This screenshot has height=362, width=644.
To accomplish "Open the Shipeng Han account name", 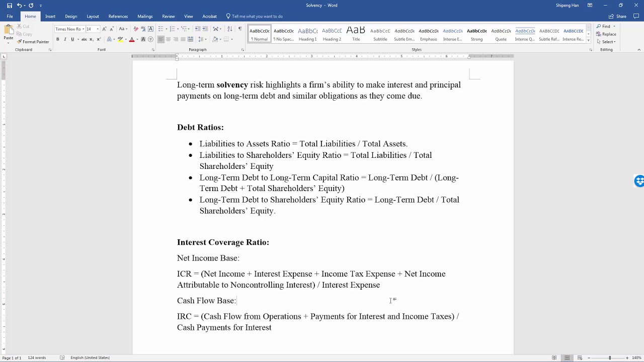I will click(567, 6).
